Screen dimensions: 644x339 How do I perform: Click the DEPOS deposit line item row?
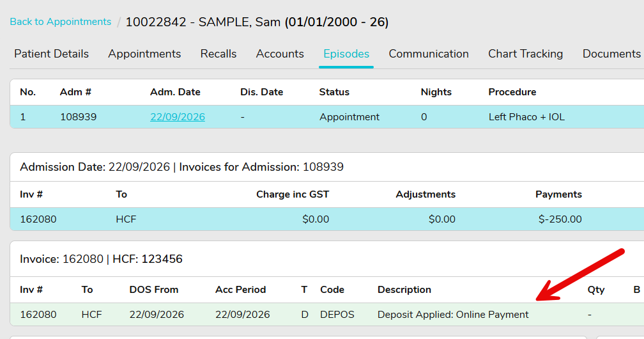coord(327,314)
